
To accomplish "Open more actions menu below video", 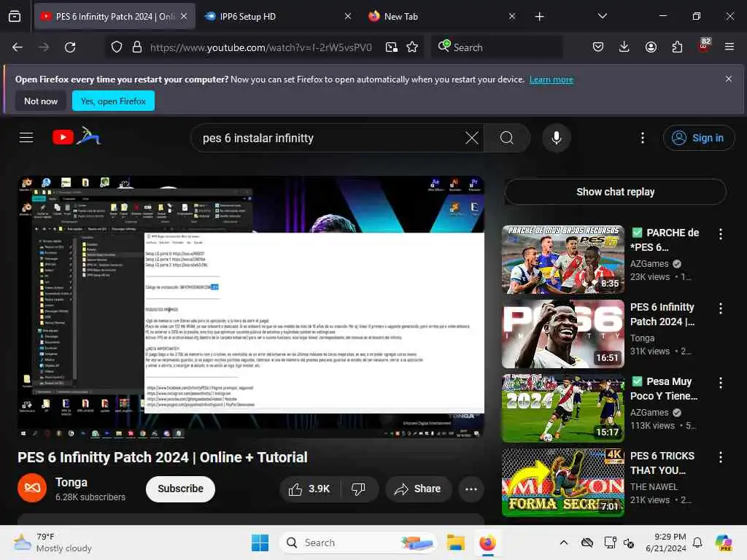I will coord(471,489).
